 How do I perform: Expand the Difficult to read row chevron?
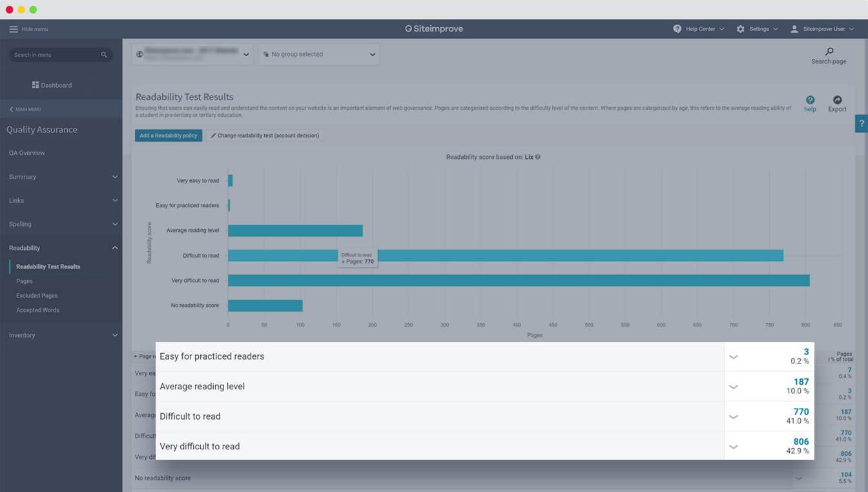coord(733,417)
